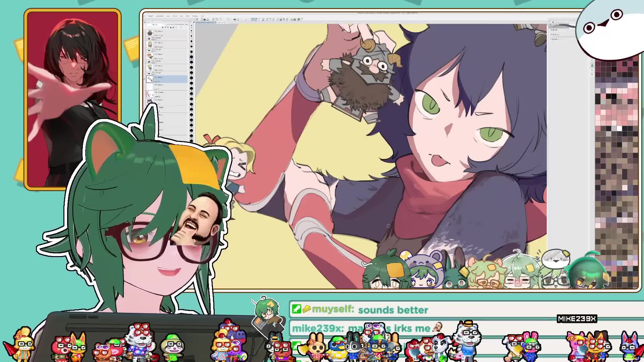
Task: Expand the folder just above the highlighted layer
Action: coord(147,73)
